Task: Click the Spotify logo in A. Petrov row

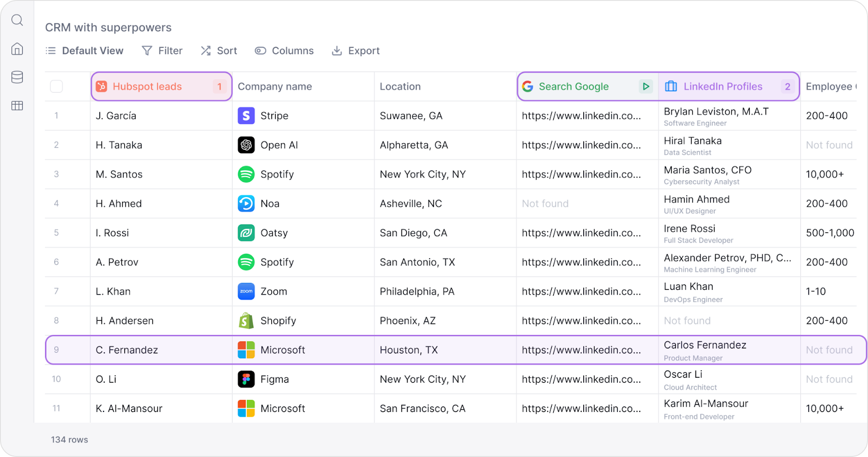Action: pos(246,262)
